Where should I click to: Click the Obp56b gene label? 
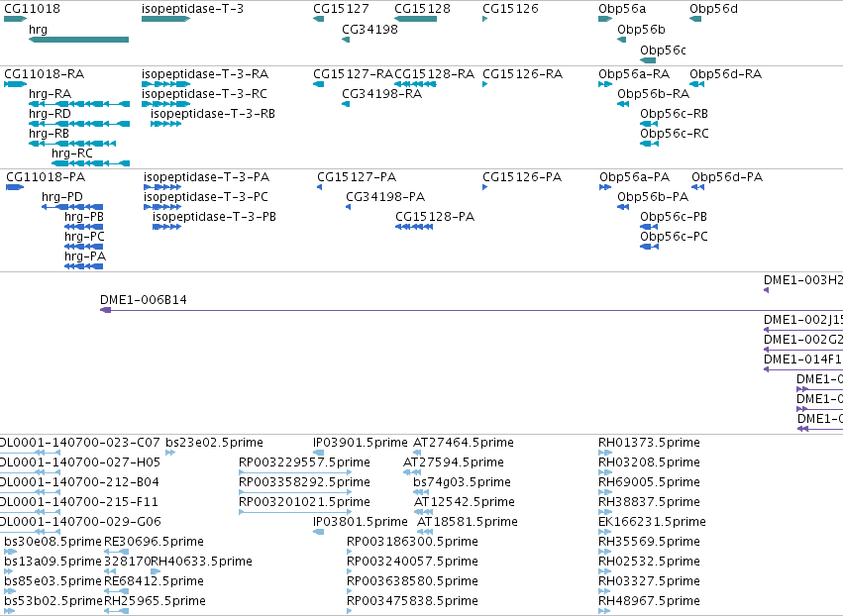(x=641, y=29)
